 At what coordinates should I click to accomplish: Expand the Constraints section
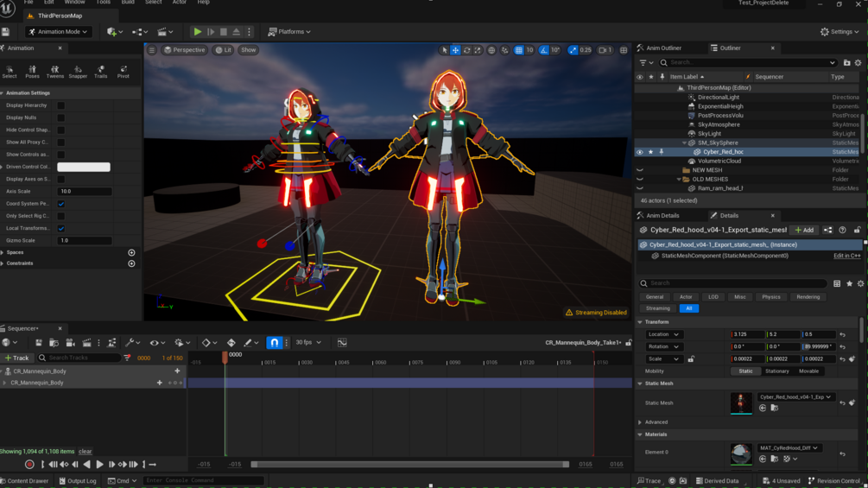tap(19, 263)
